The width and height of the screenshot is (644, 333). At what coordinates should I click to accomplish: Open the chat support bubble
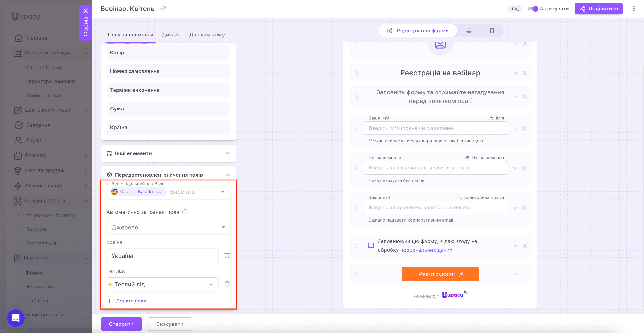(16, 318)
